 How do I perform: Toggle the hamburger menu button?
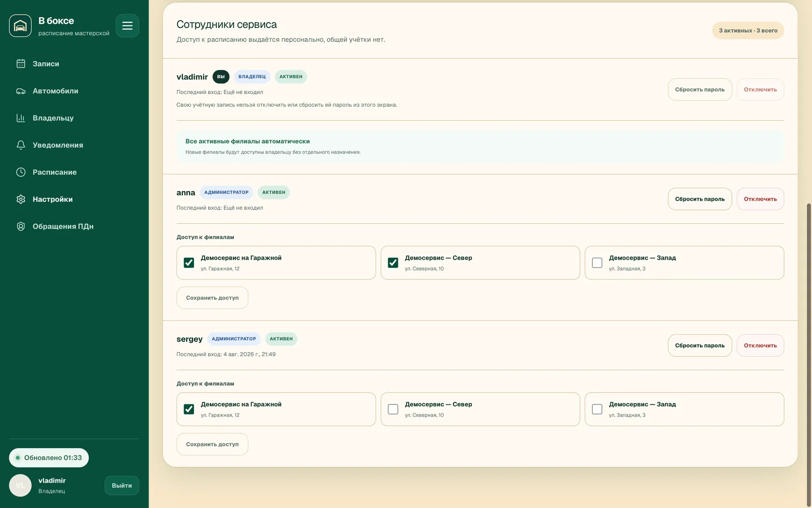(x=127, y=25)
